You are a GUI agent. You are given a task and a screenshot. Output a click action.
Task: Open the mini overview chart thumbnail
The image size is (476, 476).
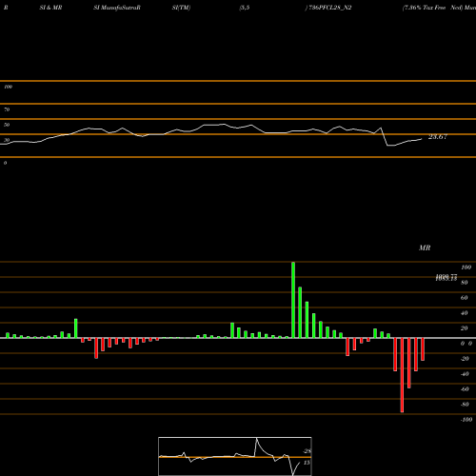(x=235, y=456)
